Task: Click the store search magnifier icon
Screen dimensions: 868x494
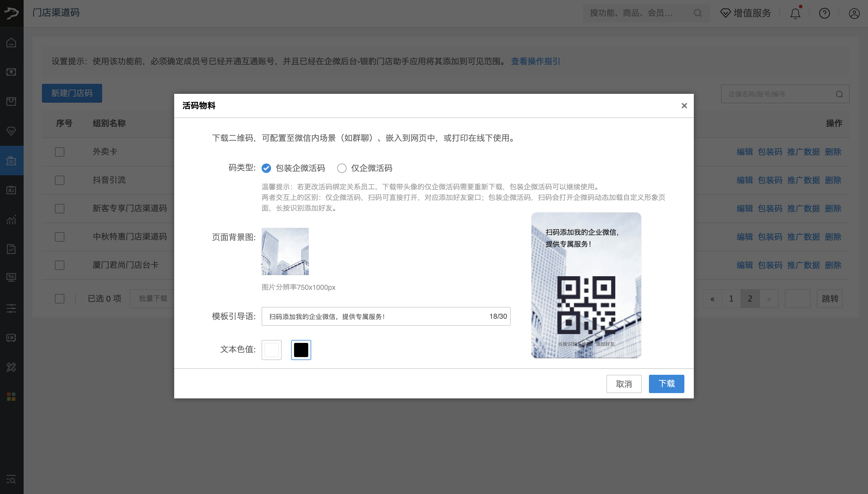Action: [839, 94]
